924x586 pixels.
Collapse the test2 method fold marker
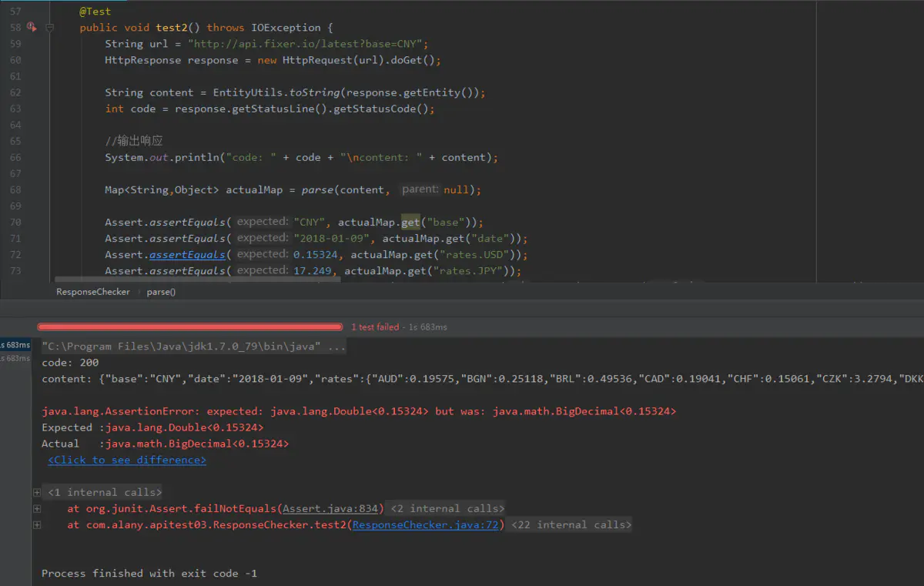coord(49,27)
